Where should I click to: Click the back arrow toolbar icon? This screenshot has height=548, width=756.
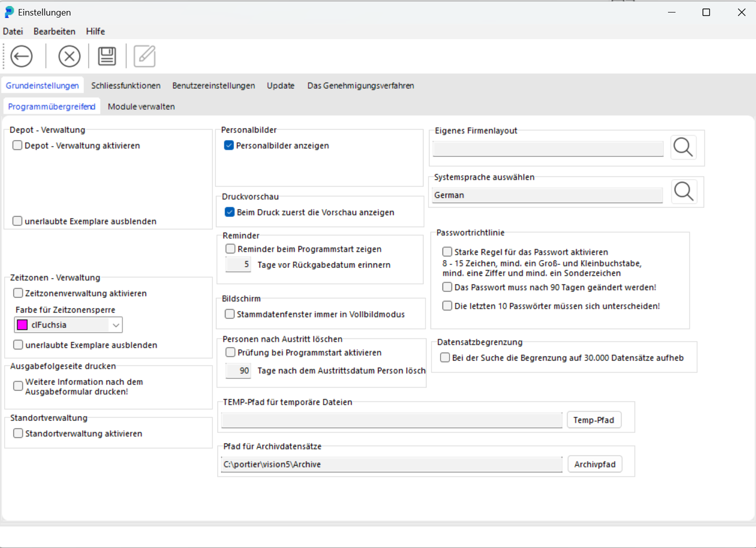pyautogui.click(x=21, y=56)
